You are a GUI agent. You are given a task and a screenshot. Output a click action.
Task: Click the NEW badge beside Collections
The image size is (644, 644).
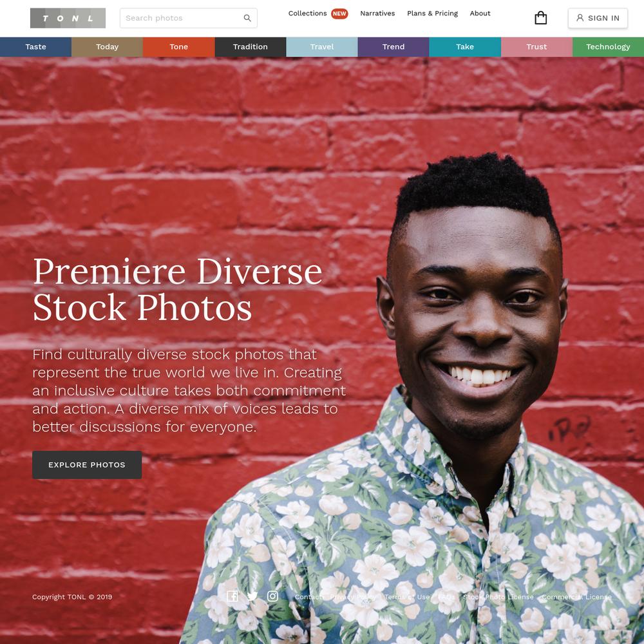pyautogui.click(x=339, y=14)
